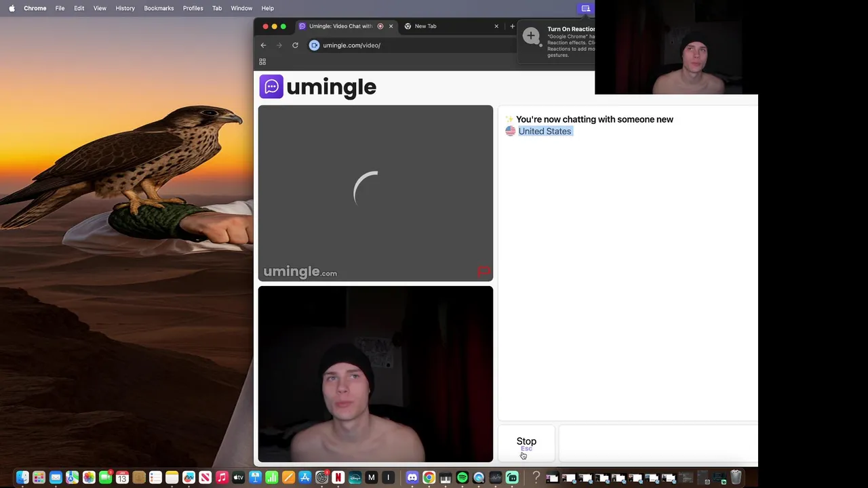Open Netflix from the dock
868x488 pixels.
[x=338, y=477]
